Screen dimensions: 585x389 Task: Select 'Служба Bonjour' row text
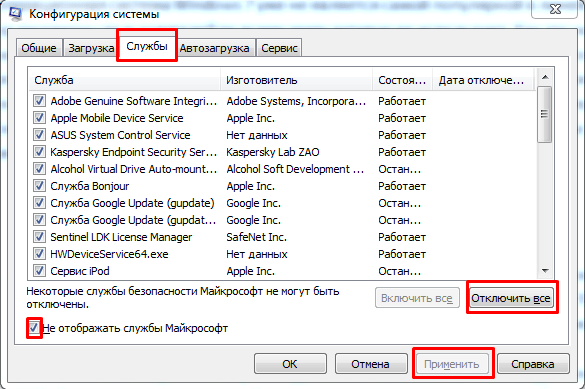click(90, 186)
